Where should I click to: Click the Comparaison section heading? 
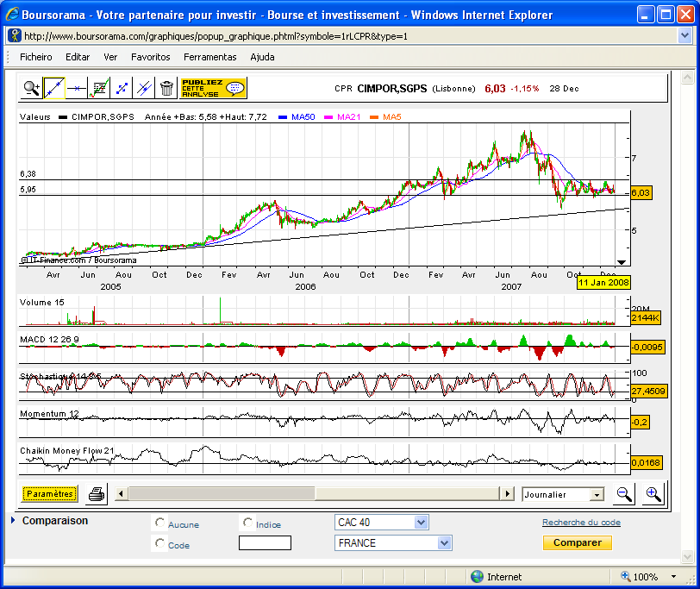pos(55,521)
